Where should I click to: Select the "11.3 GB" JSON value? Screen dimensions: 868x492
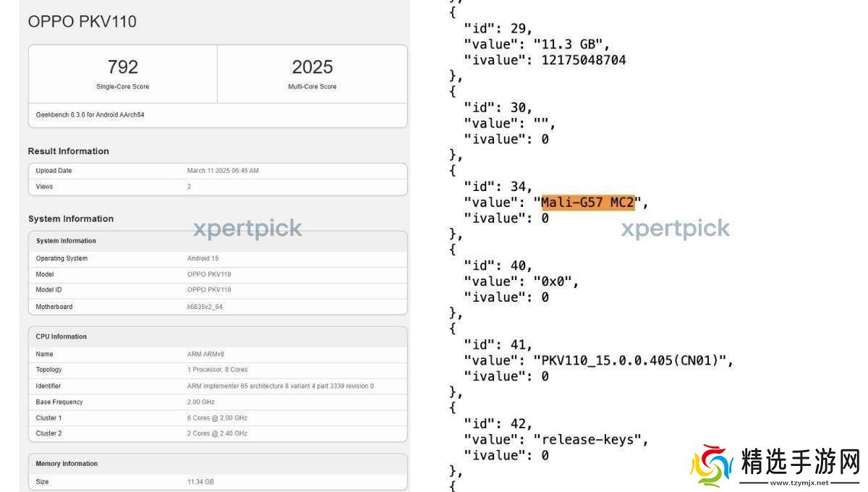click(566, 44)
